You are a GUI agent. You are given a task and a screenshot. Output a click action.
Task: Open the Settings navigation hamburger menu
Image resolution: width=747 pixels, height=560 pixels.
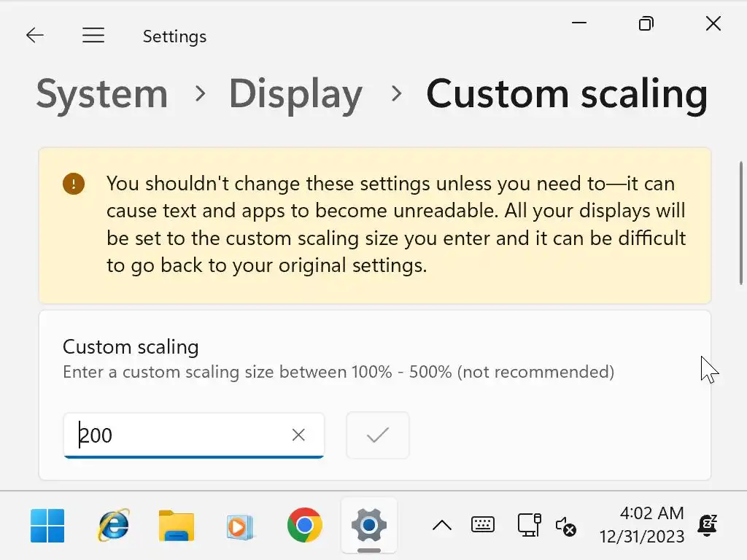coord(93,36)
